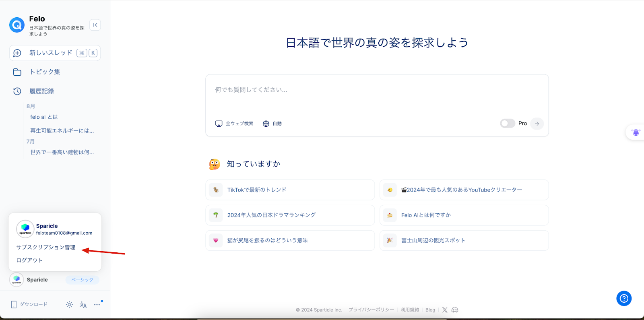Open the Discord icon in footer

(x=455, y=310)
